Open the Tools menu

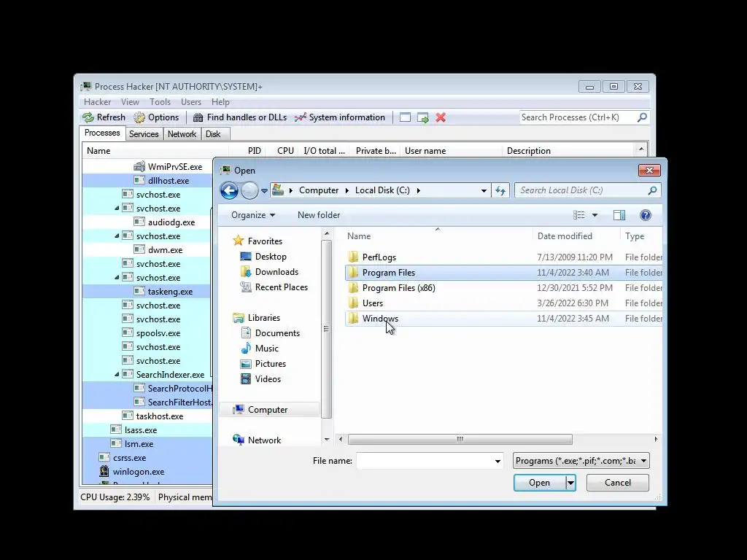[160, 102]
